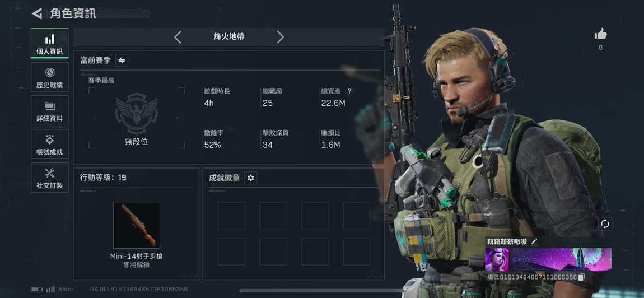Image resolution: width=644 pixels, height=298 pixels.
Task: Open achievement badge settings gear
Action: point(250,178)
